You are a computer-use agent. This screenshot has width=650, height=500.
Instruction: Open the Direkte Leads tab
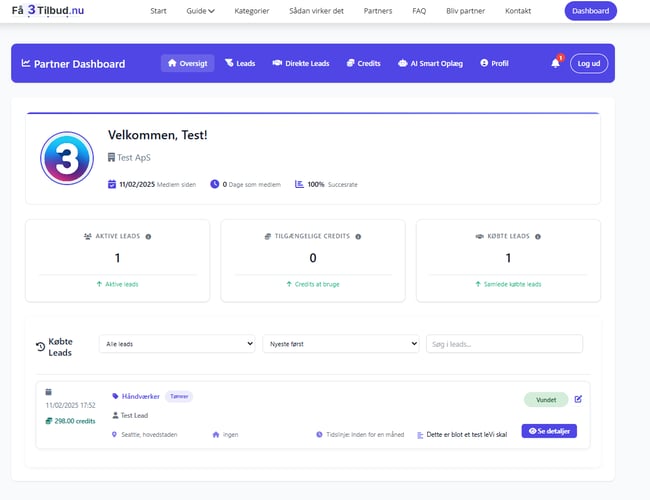point(301,63)
